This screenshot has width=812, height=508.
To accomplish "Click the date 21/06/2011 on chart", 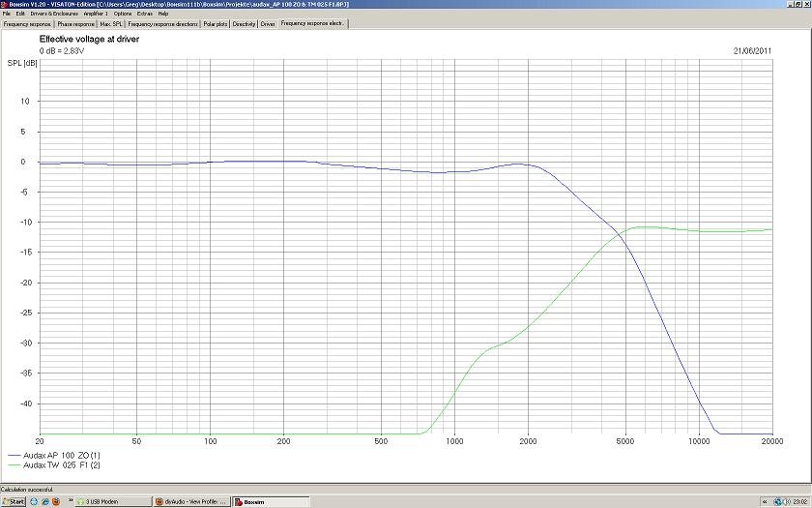I will pos(752,50).
